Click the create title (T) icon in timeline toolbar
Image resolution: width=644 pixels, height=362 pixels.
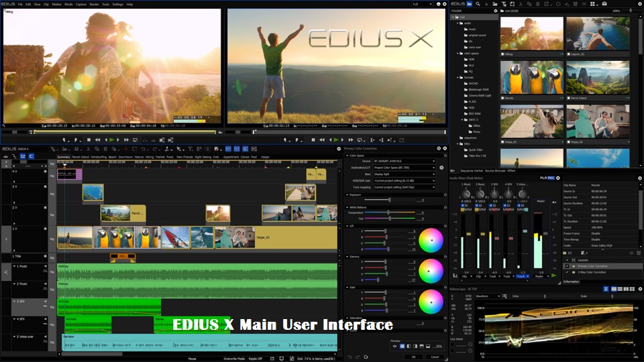(190, 149)
